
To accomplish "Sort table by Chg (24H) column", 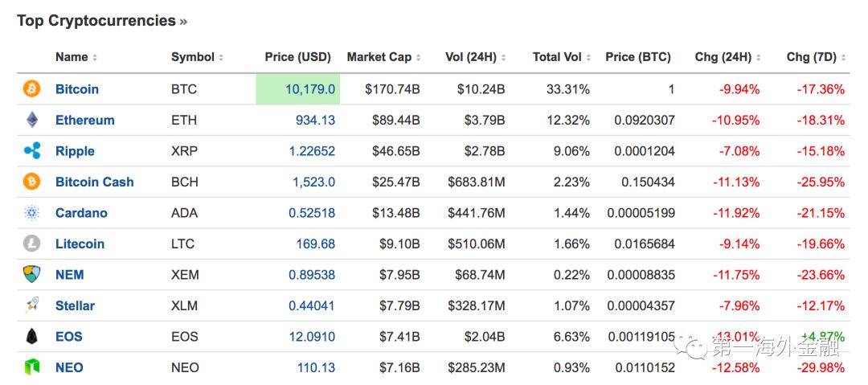I will (727, 57).
